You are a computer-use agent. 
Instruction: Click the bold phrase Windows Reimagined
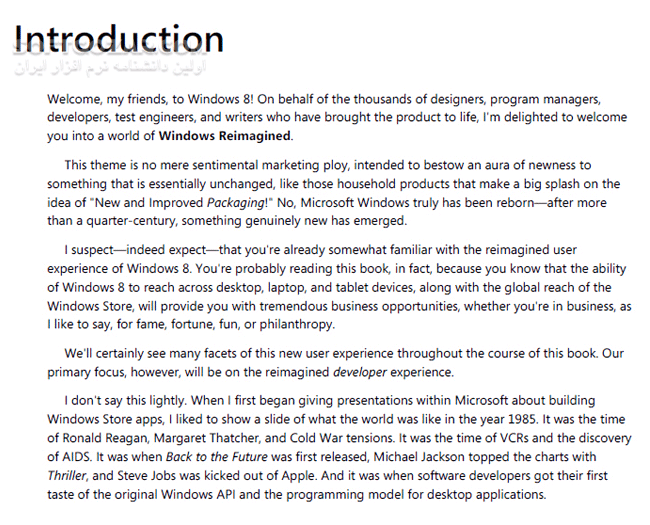(x=226, y=136)
